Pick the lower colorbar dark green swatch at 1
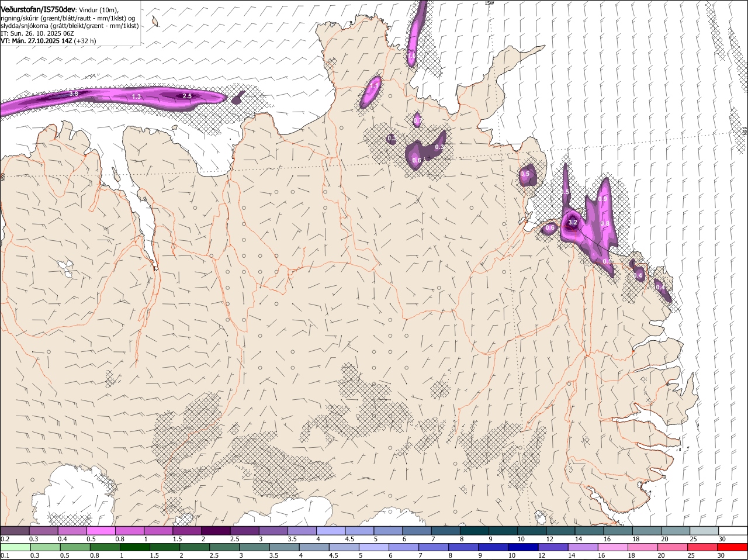This screenshot has width=748, height=560. pos(135,547)
